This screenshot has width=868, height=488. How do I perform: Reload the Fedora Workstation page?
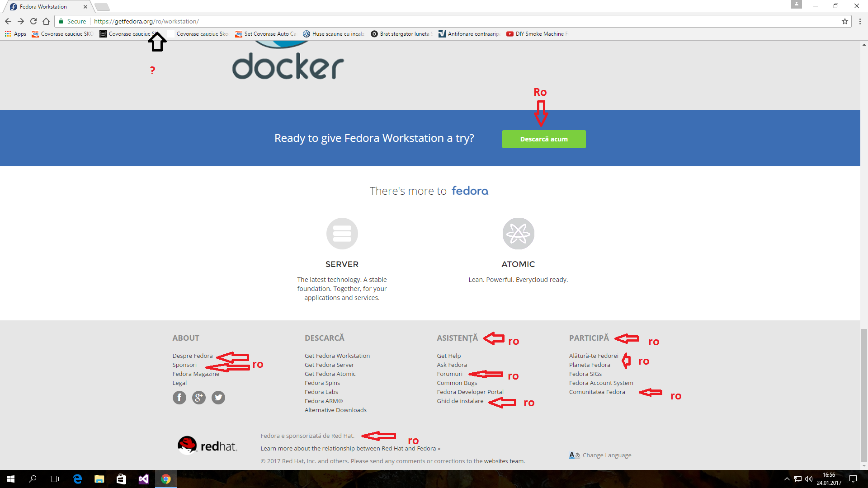coord(33,21)
